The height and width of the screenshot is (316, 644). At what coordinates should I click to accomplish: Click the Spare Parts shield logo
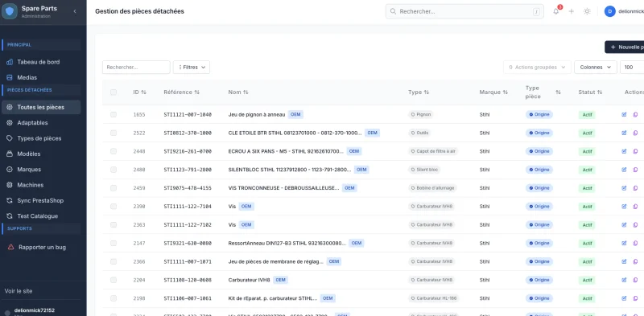click(x=10, y=11)
